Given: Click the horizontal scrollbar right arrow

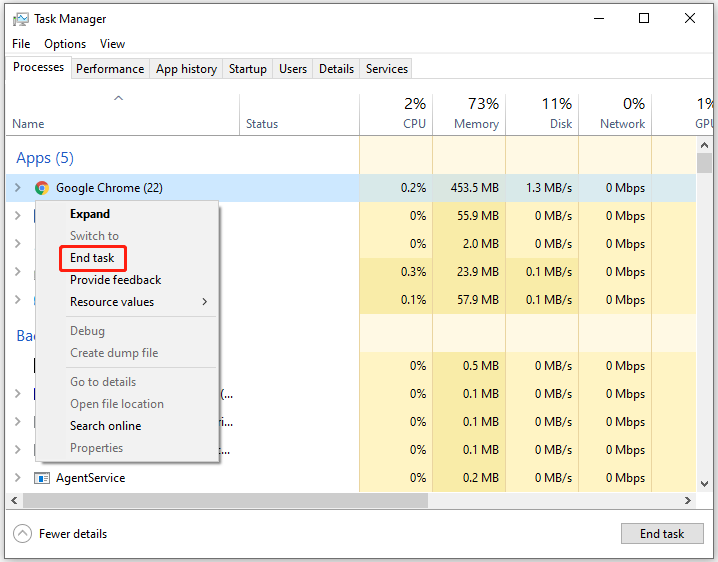Looking at the screenshot, I should [x=688, y=501].
